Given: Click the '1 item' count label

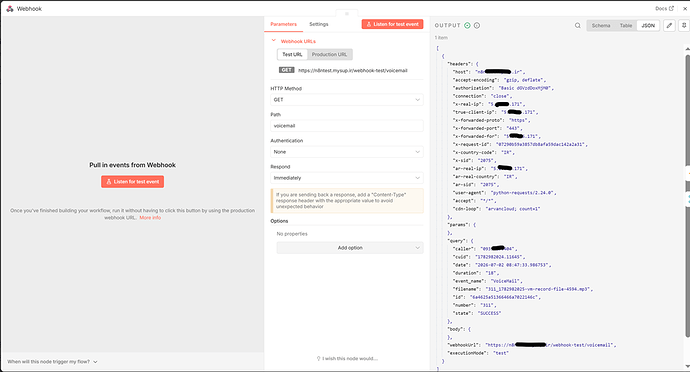Looking at the screenshot, I should [441, 38].
